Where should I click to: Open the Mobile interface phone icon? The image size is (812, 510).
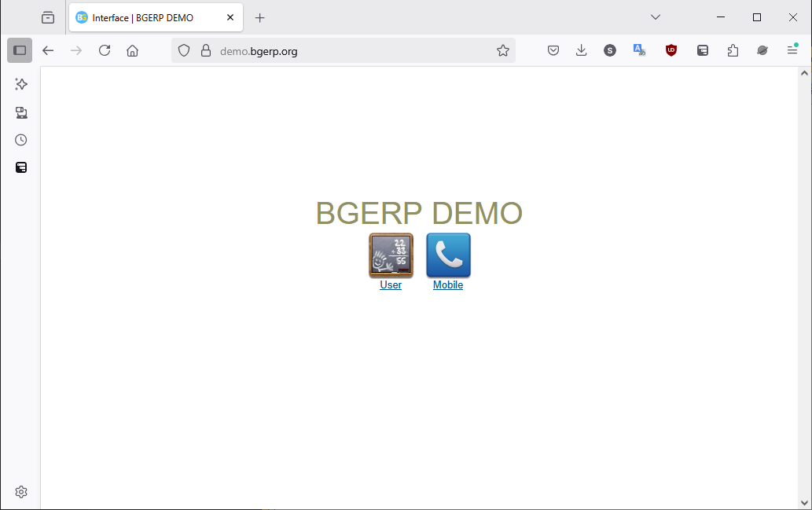click(448, 255)
